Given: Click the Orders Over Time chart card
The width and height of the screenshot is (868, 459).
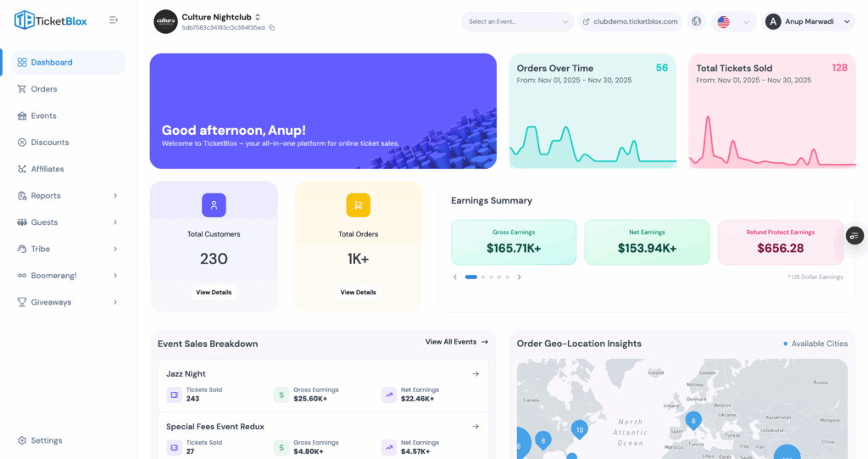Looking at the screenshot, I should click(593, 111).
